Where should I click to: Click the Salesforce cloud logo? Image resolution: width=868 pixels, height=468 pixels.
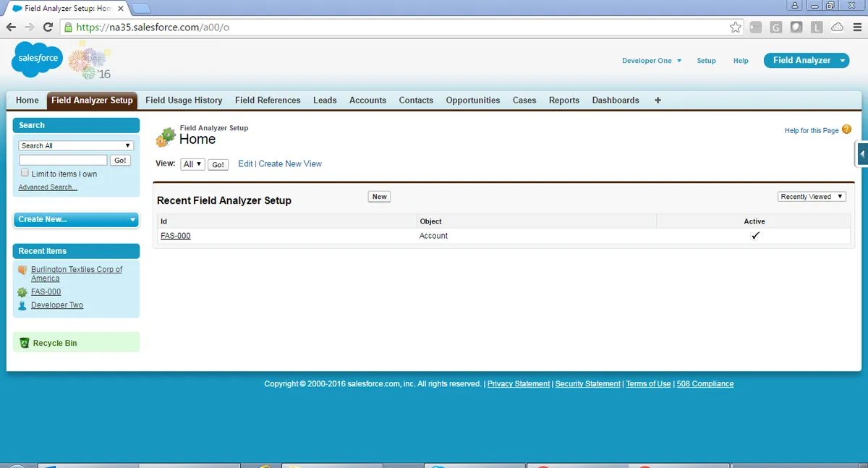tap(38, 59)
